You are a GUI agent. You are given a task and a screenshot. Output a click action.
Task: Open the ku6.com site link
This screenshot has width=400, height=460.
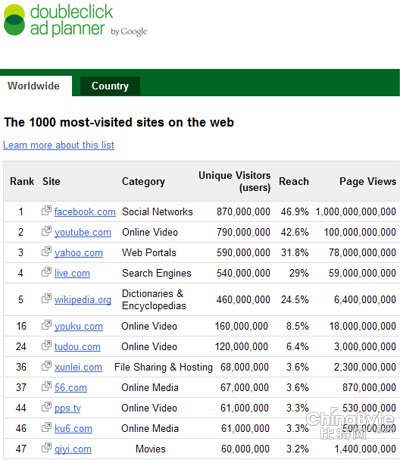(73, 429)
